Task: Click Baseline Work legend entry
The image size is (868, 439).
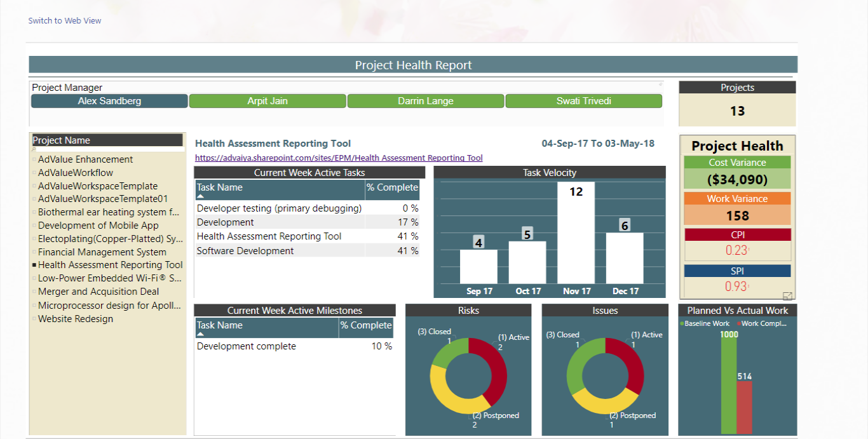Action: pyautogui.click(x=705, y=323)
